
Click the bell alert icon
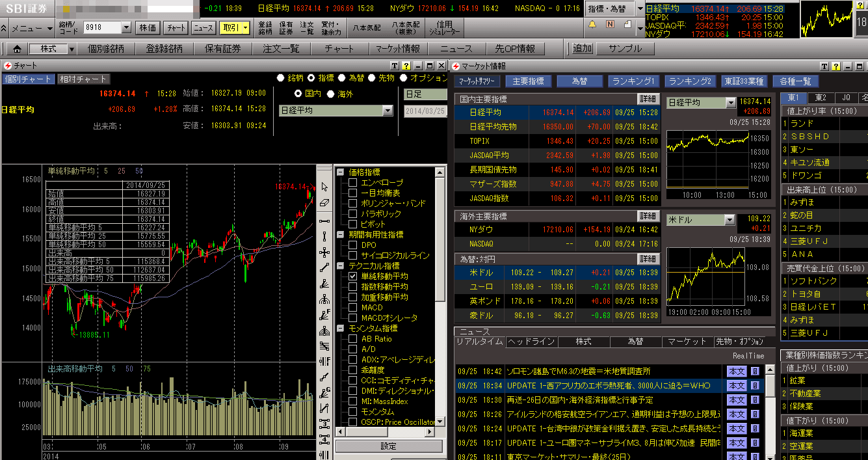coord(592,25)
